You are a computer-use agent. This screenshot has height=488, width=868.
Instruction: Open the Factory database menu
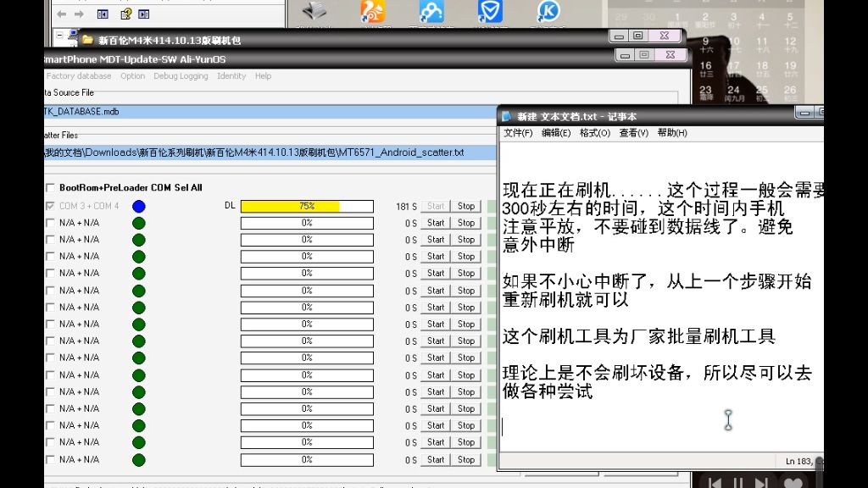79,75
